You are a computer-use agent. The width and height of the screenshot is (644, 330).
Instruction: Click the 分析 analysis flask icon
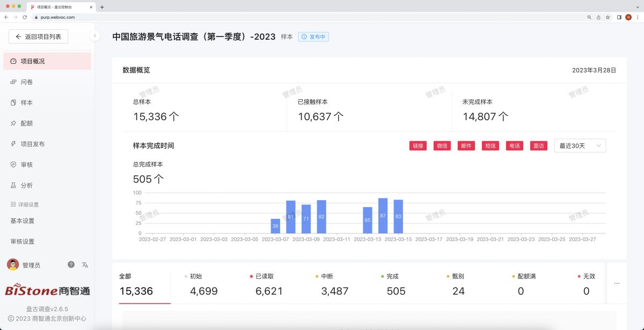click(13, 186)
